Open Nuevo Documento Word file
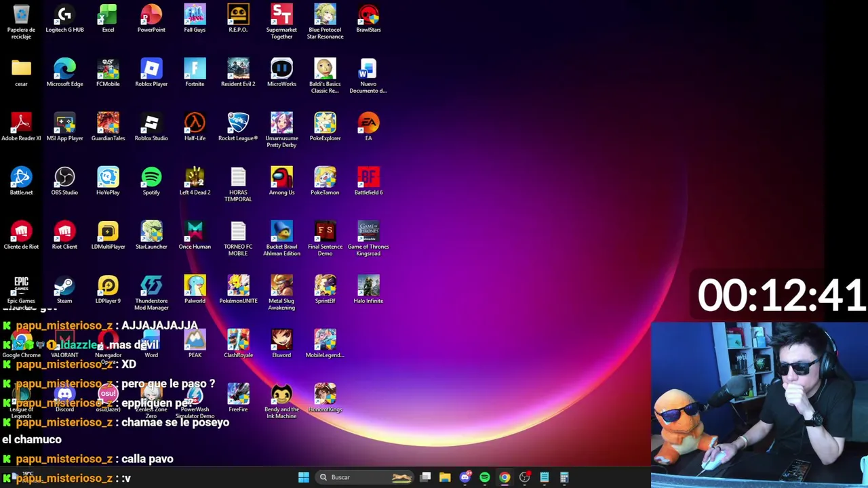 tap(368, 76)
